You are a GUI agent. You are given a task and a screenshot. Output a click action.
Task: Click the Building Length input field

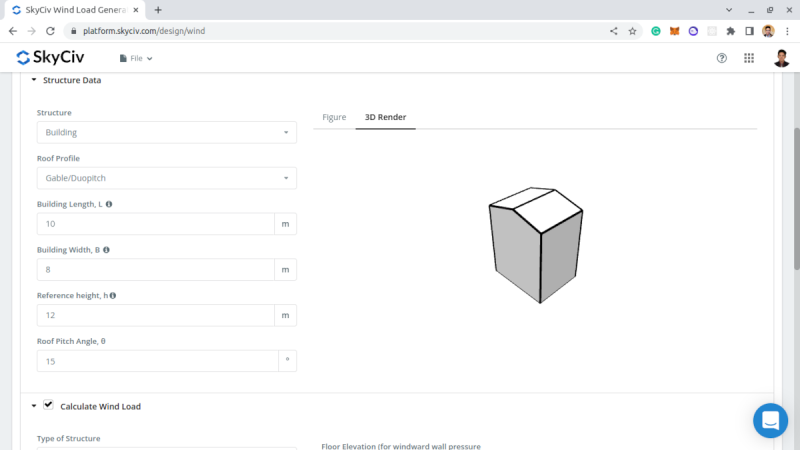click(155, 224)
